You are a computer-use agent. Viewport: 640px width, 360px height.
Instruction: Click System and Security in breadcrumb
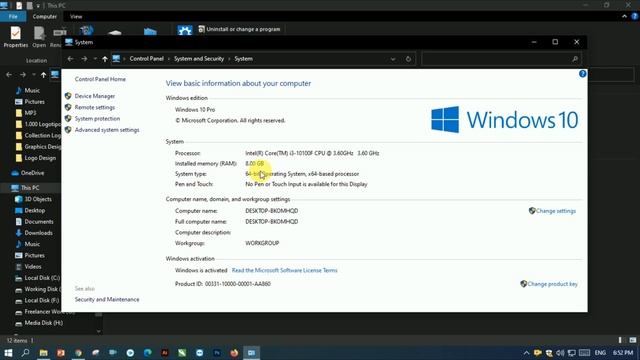coord(199,59)
